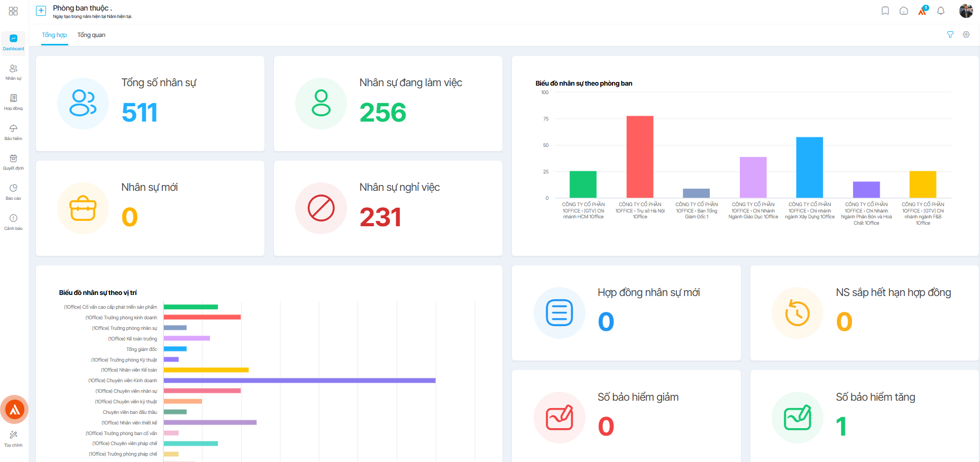This screenshot has width=980, height=462.
Task: Click the home icon in header
Action: [x=904, y=11]
